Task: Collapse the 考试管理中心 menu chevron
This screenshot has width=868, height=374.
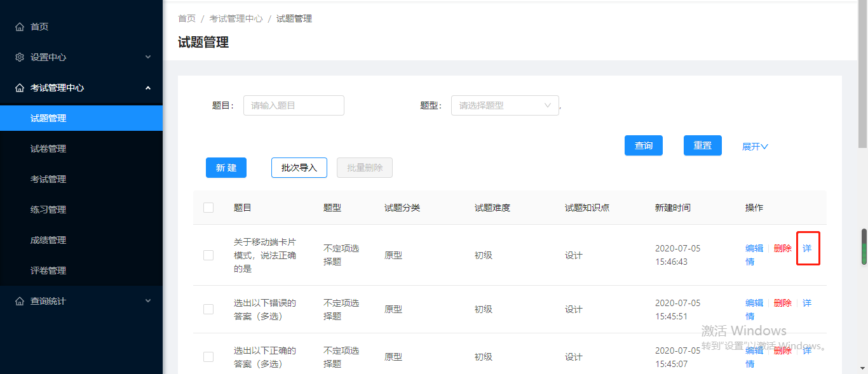Action: 148,88
